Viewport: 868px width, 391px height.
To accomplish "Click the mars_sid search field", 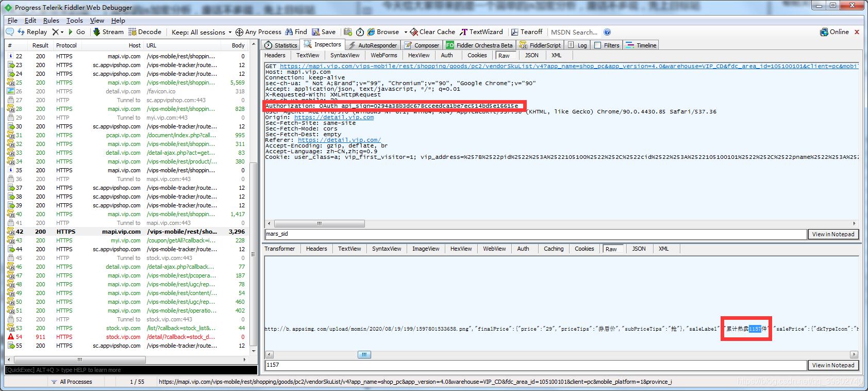I will (536, 234).
